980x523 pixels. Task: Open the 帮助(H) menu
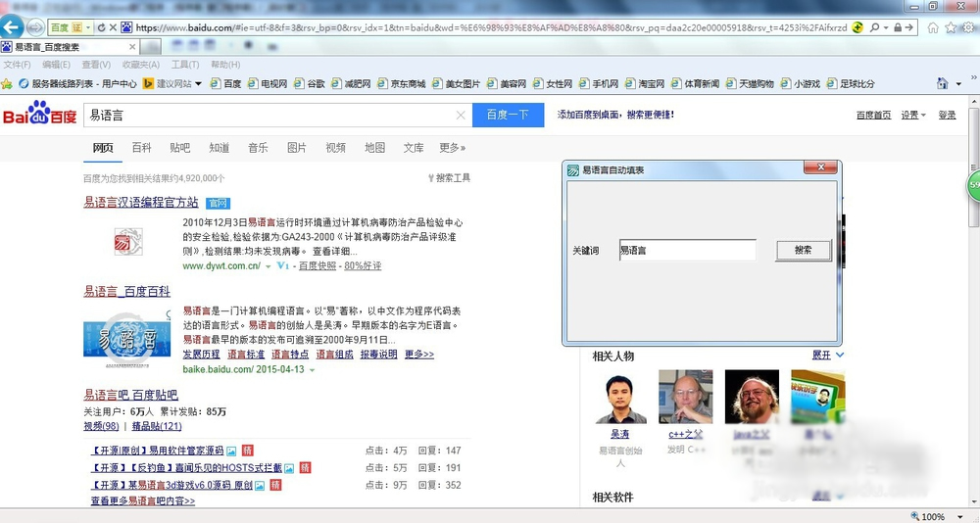pos(225,65)
